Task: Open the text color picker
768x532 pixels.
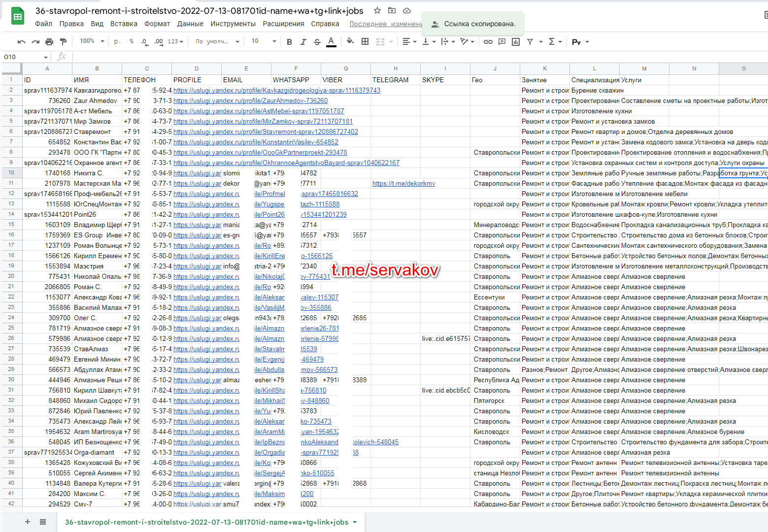Action: (331, 42)
